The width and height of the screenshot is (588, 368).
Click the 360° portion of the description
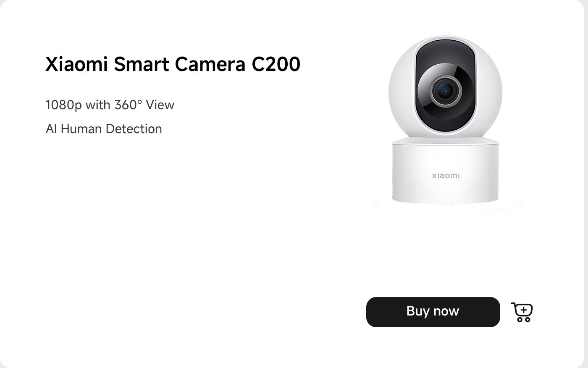tap(128, 105)
